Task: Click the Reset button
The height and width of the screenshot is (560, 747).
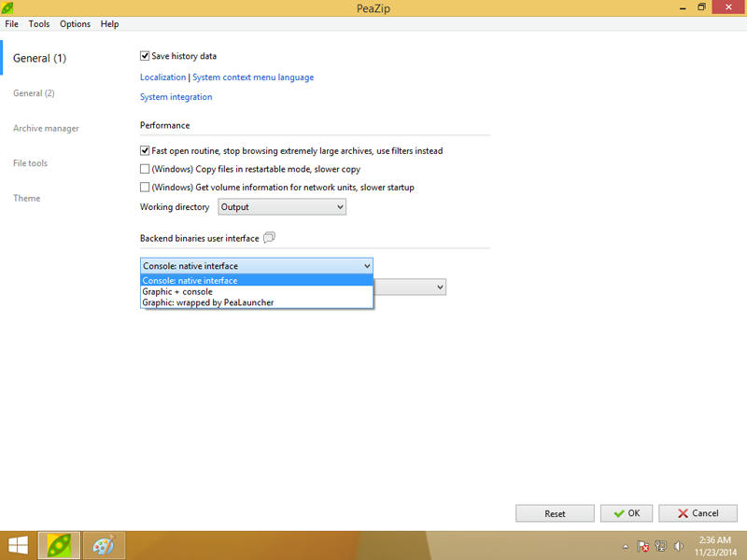Action: 555,513
